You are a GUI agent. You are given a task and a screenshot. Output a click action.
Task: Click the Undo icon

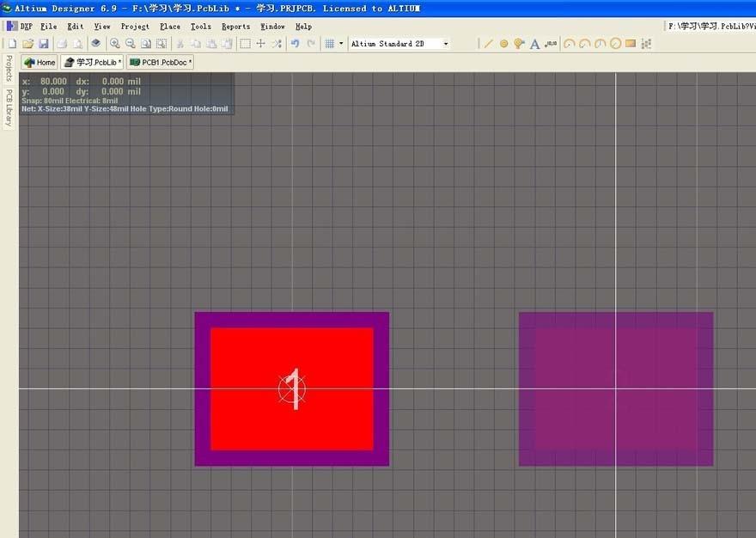296,43
